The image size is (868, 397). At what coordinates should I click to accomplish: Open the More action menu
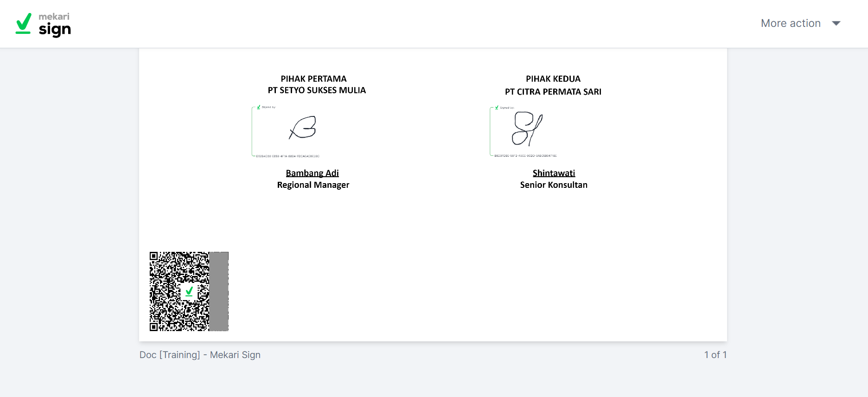(x=791, y=23)
